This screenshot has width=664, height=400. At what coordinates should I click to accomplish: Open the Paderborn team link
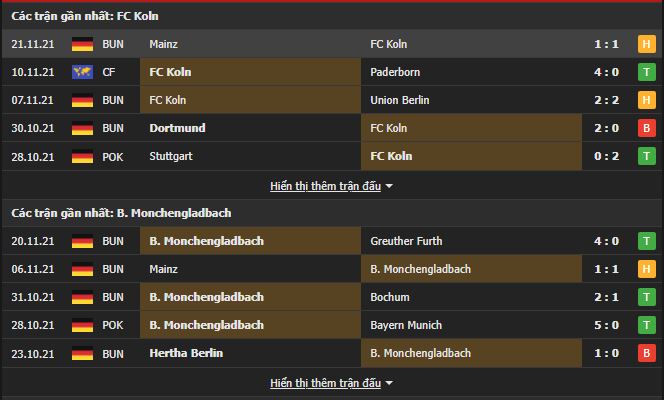click(395, 72)
